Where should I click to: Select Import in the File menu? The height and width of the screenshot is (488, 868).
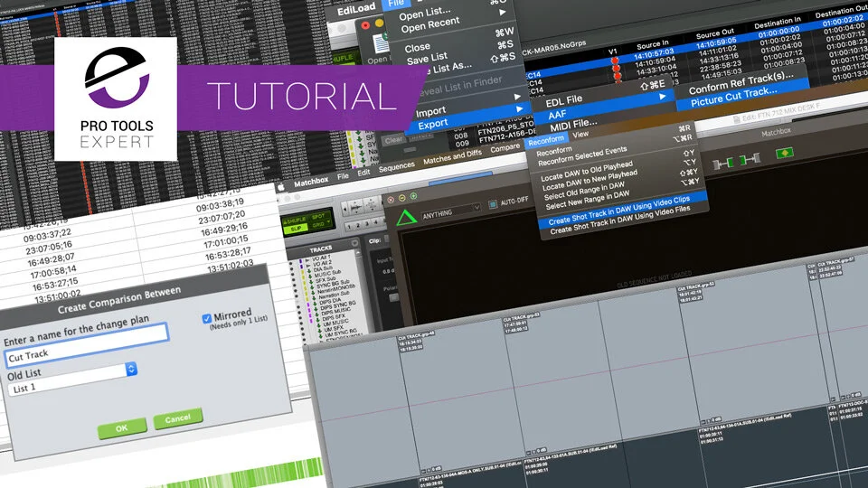(430, 111)
